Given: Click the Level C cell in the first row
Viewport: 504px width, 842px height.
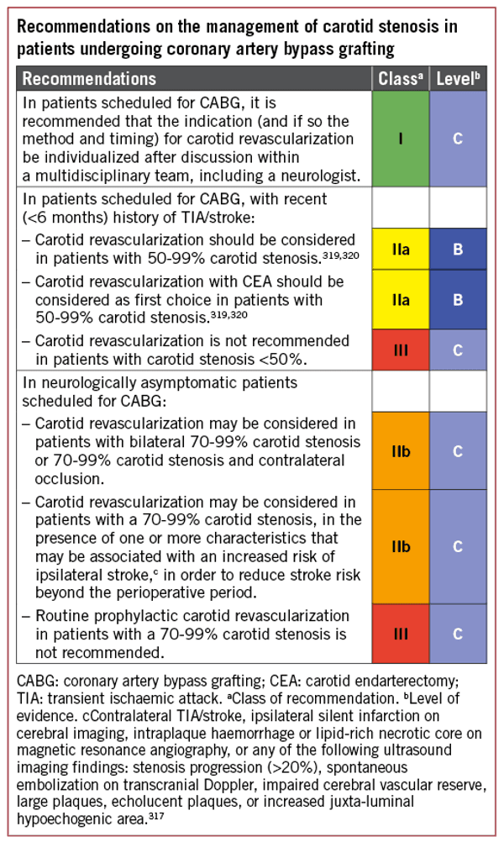Looking at the screenshot, I should [458, 139].
